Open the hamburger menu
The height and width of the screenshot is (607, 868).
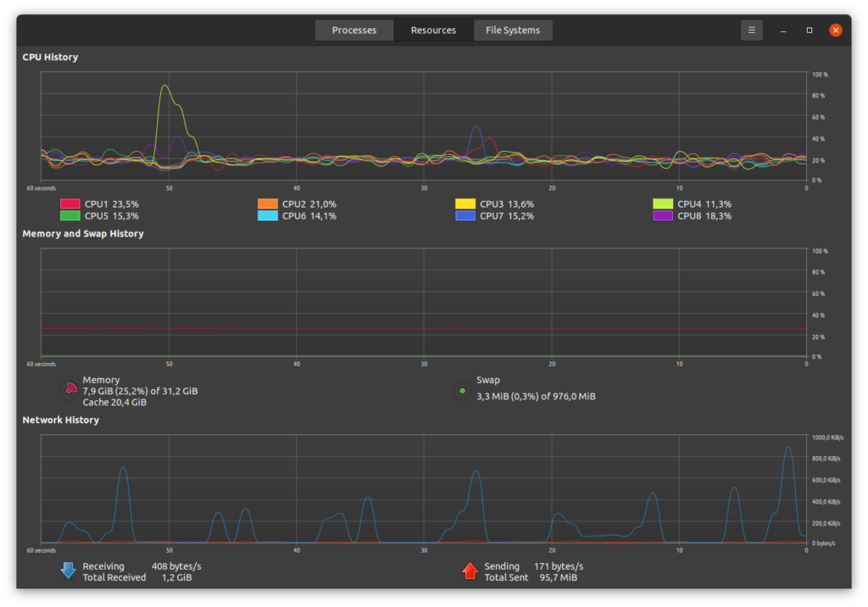tap(751, 30)
